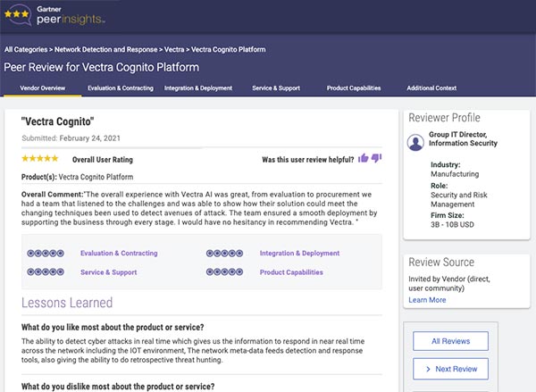
Task: Go to the Additional Context tab
Action: [x=431, y=88]
